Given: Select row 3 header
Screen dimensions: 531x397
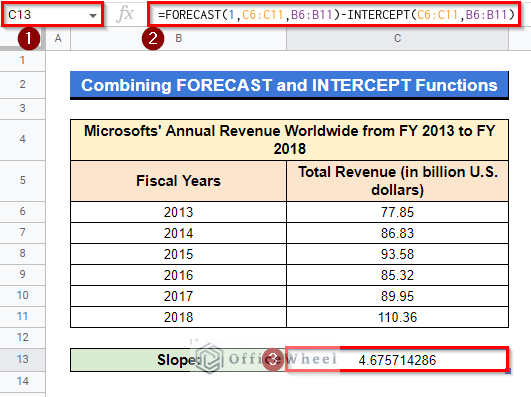Looking at the screenshot, I should click(22, 108).
